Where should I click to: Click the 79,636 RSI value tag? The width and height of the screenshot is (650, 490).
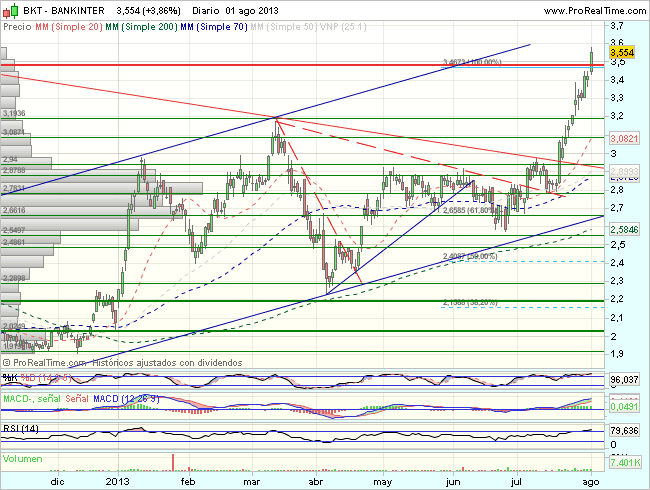622,432
